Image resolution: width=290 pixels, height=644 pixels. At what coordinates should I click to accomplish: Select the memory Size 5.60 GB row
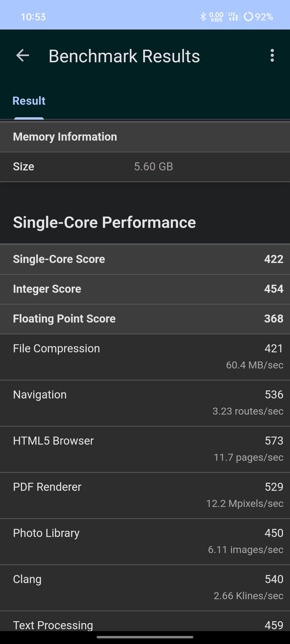point(145,167)
